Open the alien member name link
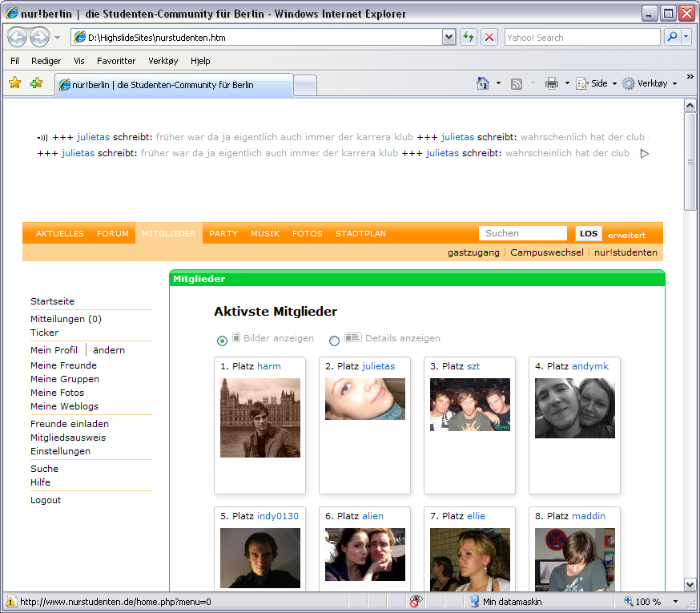Image resolution: width=700 pixels, height=613 pixels. tap(372, 516)
